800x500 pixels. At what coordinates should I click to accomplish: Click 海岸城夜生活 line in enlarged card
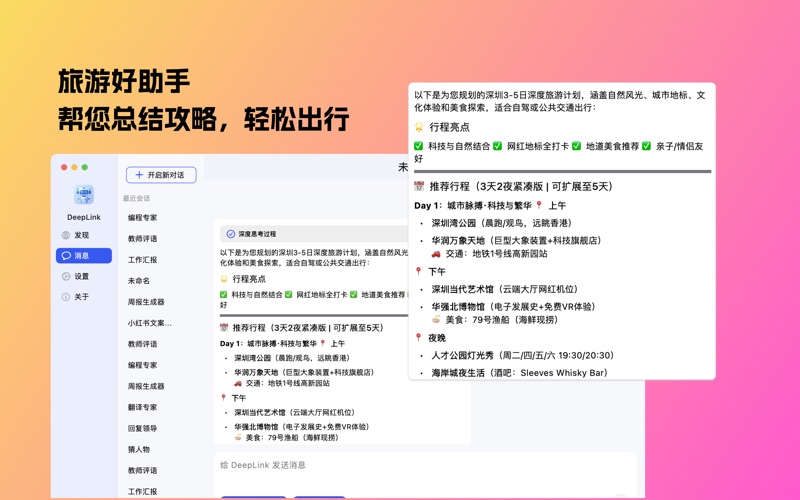click(x=519, y=373)
